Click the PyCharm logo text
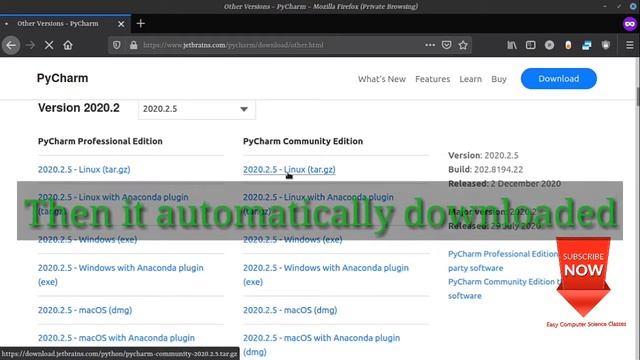This screenshot has width=640, height=360. tap(62, 78)
